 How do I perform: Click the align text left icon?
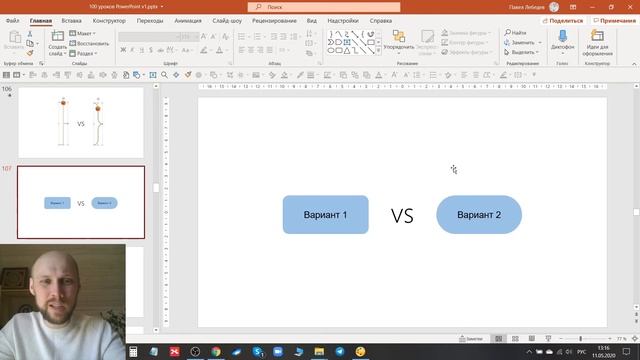(242, 50)
